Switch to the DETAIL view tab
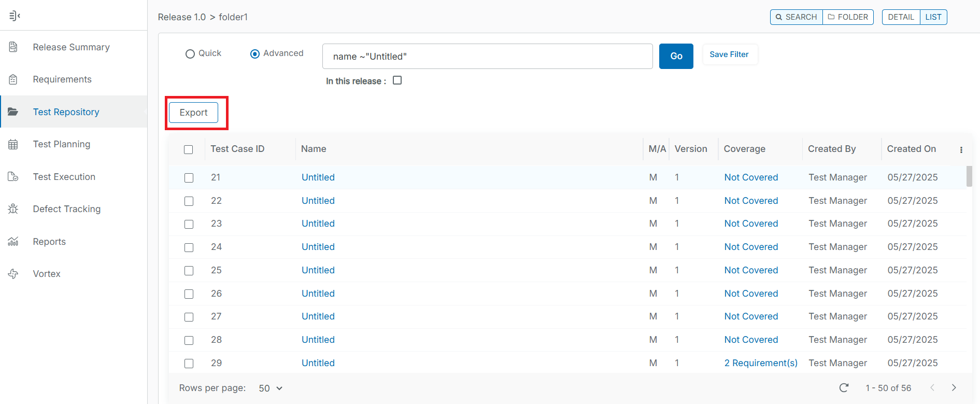980x404 pixels. (x=901, y=17)
